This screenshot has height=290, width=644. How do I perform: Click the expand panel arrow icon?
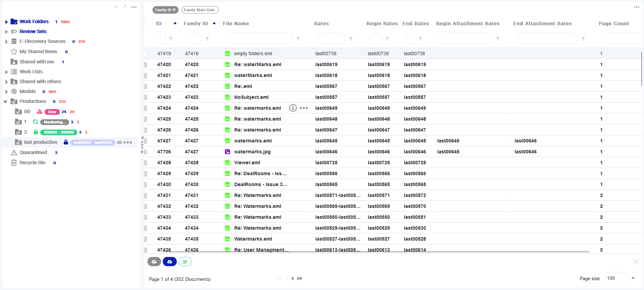point(125,6)
